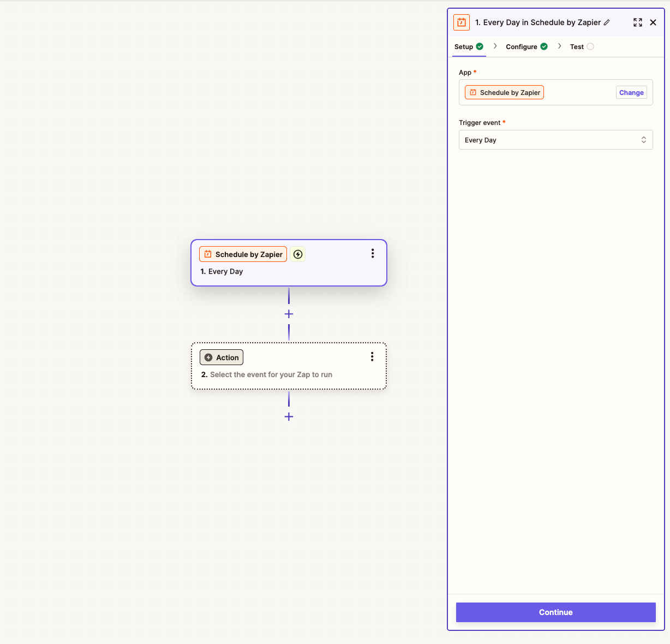The image size is (670, 644).
Task: Add a step between trigger and action
Action: tap(289, 314)
